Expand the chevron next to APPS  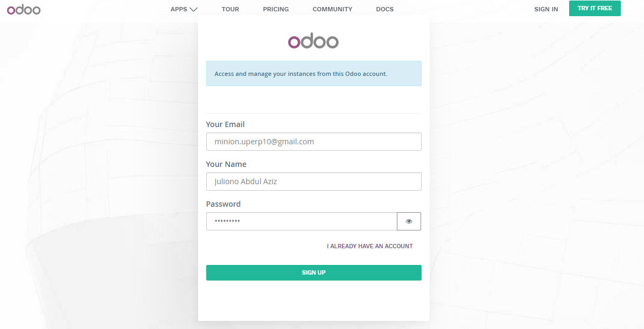pyautogui.click(x=194, y=9)
